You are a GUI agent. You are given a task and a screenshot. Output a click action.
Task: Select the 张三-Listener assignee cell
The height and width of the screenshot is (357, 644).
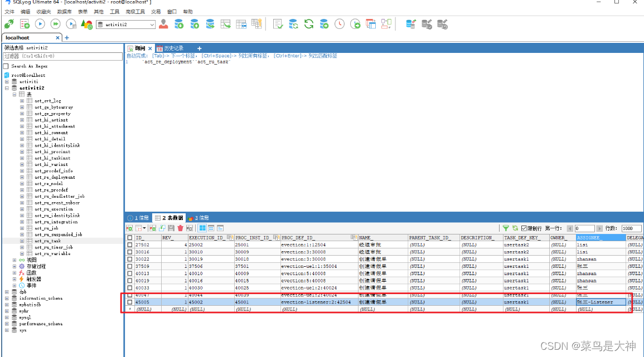[x=600, y=302]
